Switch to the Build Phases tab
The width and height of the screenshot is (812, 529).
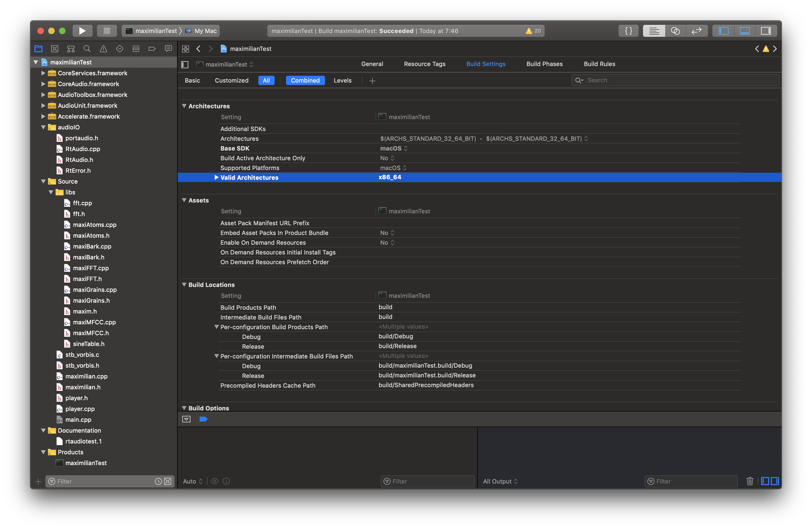click(x=544, y=64)
